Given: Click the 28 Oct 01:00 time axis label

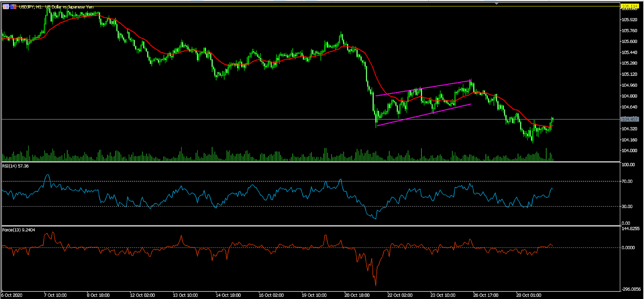Looking at the screenshot, I should pyautogui.click(x=528, y=295).
